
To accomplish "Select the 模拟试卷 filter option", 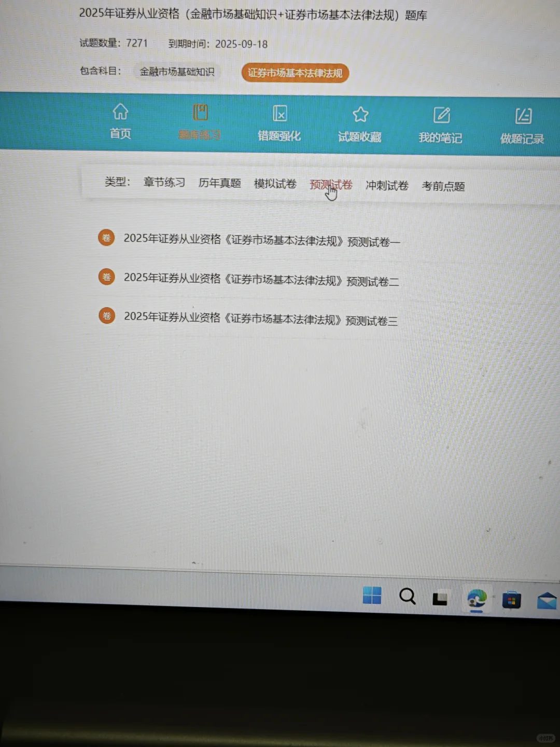I will (x=275, y=184).
